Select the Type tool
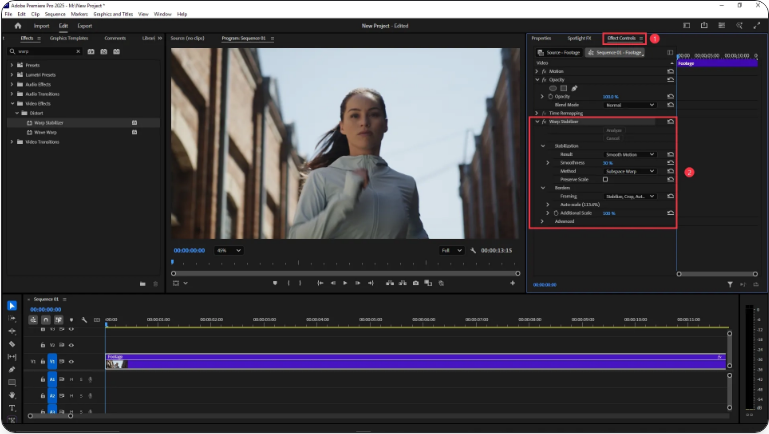Screen dimensions: 769x434 (x=11, y=408)
